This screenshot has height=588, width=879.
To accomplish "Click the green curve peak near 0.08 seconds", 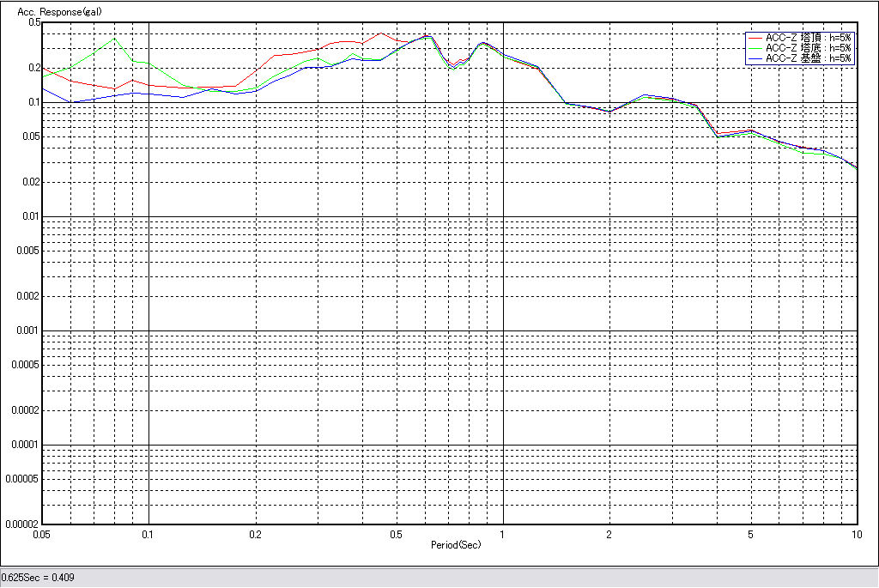I will click(x=114, y=39).
